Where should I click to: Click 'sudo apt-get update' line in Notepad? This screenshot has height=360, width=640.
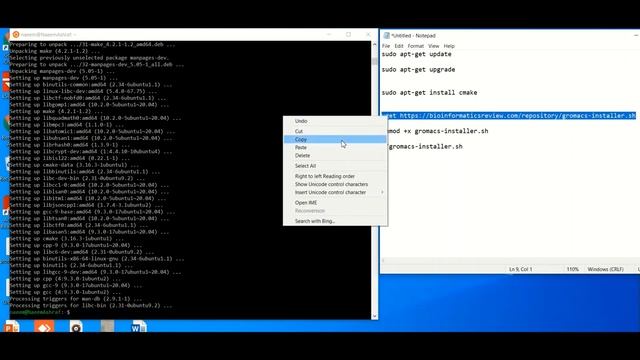coord(416,54)
